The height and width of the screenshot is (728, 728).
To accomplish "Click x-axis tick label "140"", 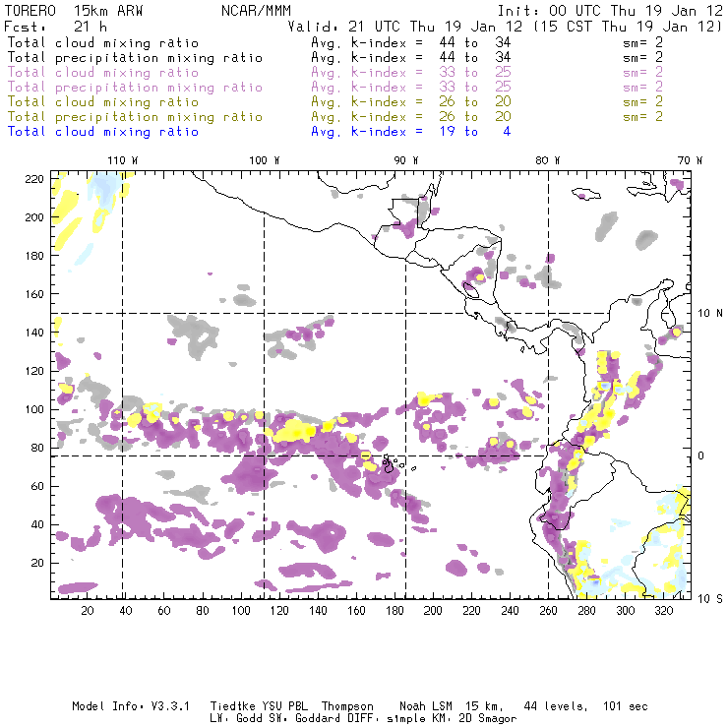I will point(318,611).
